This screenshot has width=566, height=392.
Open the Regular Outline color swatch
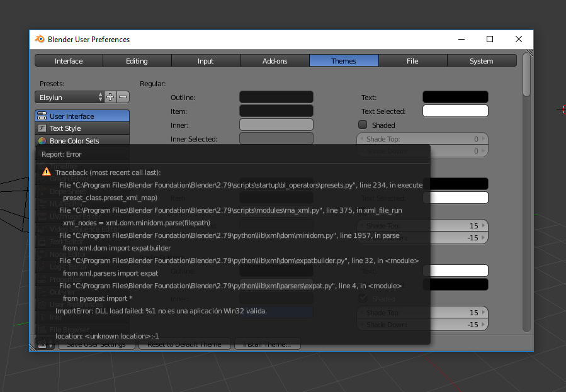[x=276, y=97]
